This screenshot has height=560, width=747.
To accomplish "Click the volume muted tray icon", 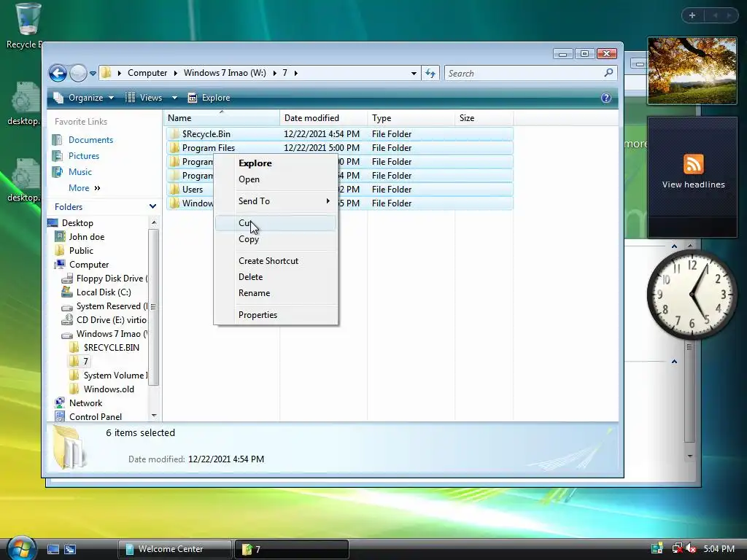I will (x=690, y=548).
